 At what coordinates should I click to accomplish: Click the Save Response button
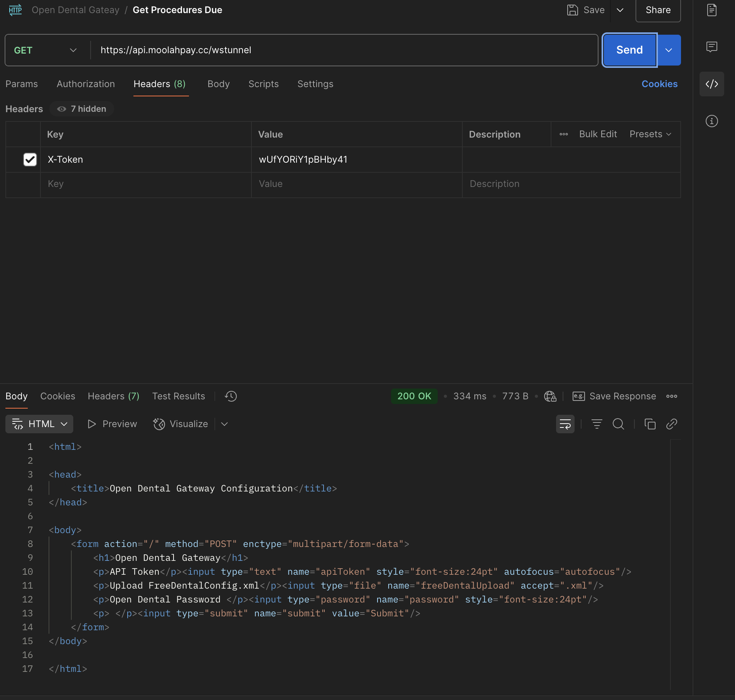click(x=614, y=396)
